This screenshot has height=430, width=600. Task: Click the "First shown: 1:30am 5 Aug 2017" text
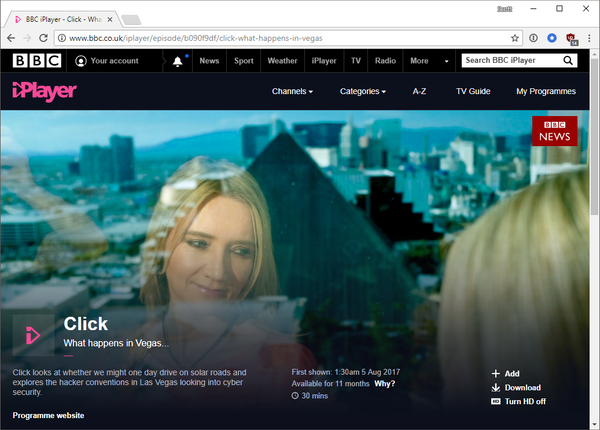[346, 372]
